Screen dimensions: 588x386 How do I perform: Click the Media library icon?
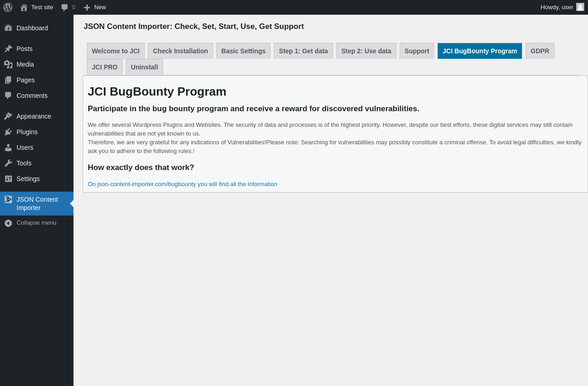coord(8,64)
